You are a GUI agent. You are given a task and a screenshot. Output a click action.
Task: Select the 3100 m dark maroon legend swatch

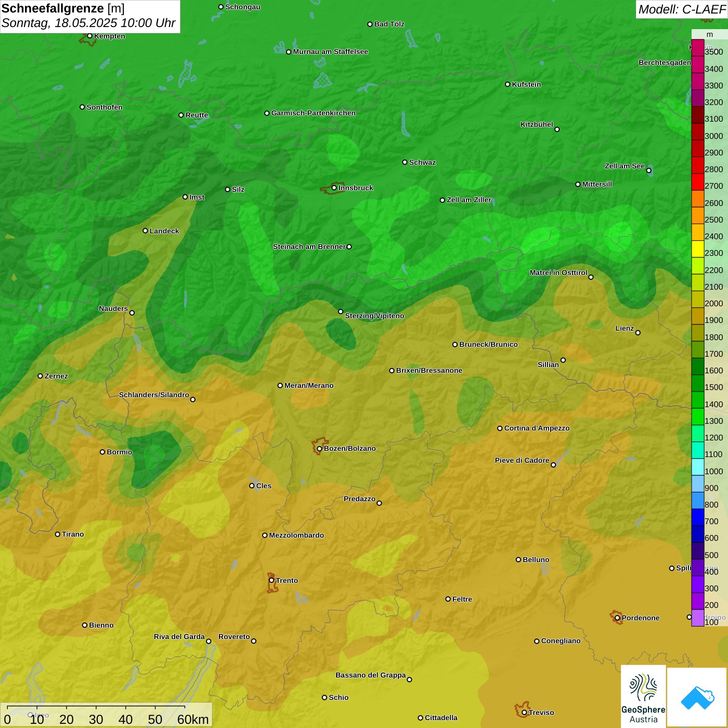tap(697, 115)
